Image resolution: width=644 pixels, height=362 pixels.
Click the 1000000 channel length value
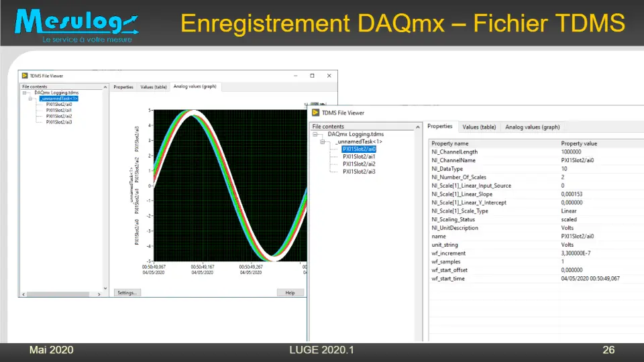[x=571, y=152]
